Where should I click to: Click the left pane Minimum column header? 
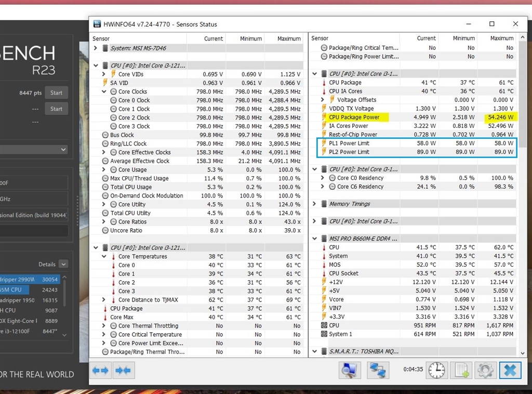[x=251, y=38]
